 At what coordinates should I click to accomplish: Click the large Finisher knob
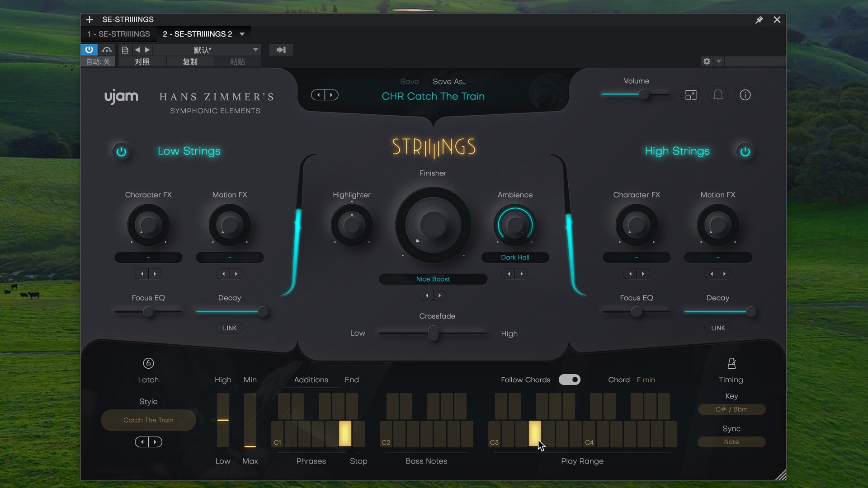[x=433, y=225]
